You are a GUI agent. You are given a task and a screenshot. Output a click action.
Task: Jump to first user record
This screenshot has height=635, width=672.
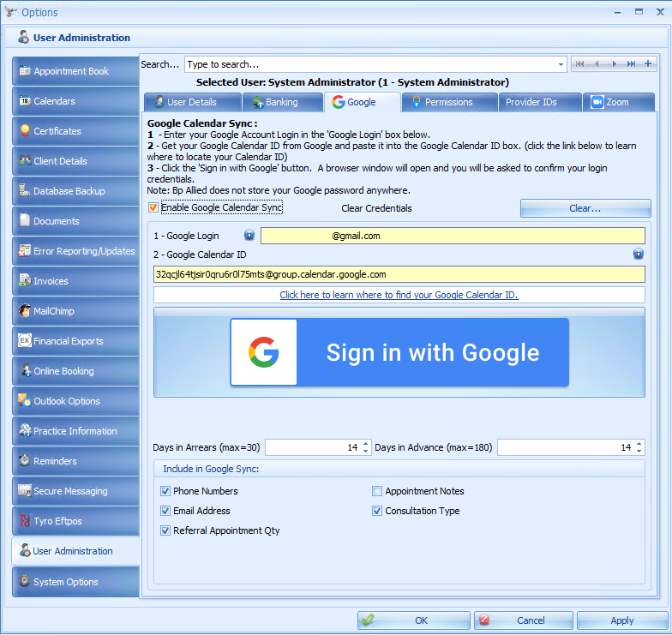pyautogui.click(x=579, y=64)
